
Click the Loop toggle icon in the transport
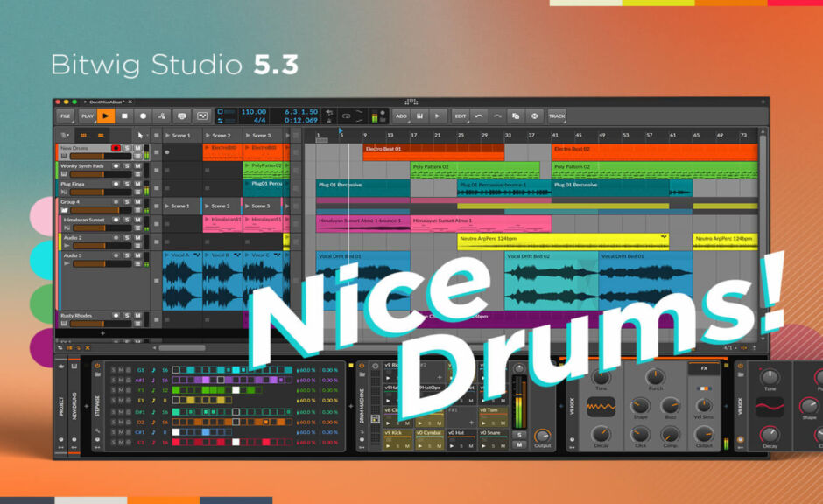346,115
